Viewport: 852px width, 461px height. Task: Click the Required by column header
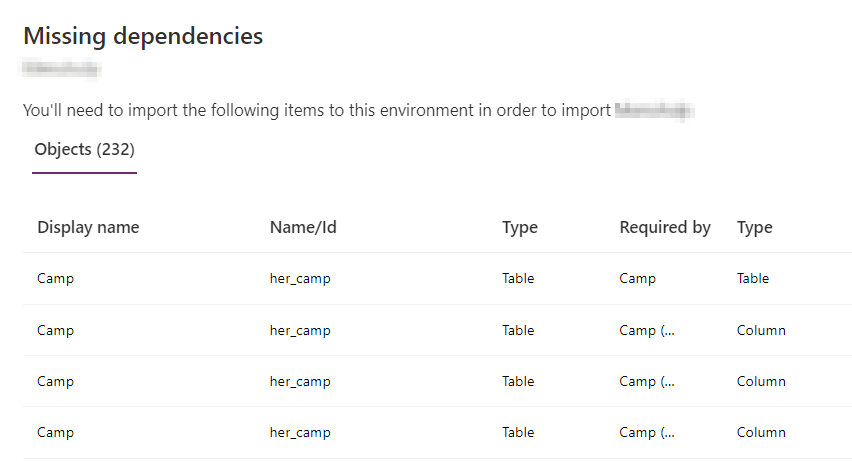pyautogui.click(x=665, y=227)
